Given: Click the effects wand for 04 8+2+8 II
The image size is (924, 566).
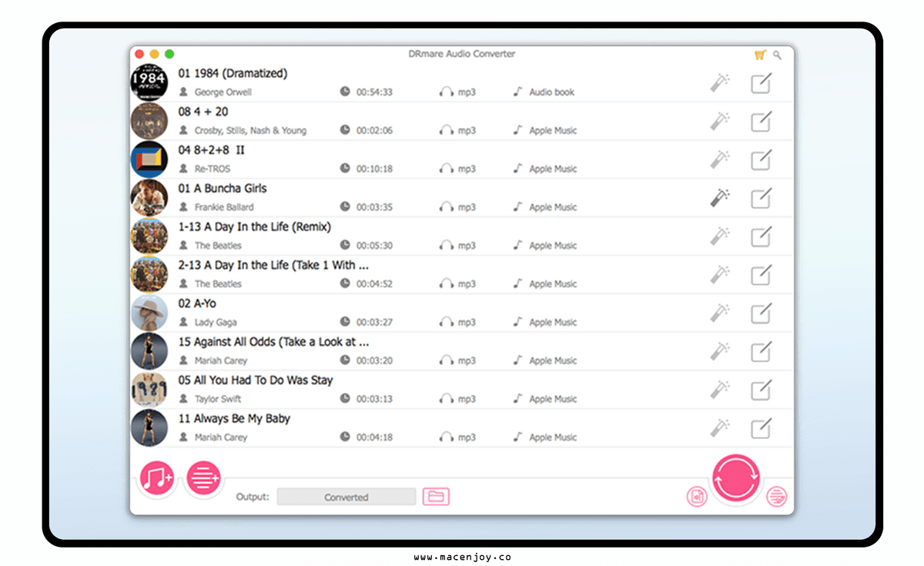Looking at the screenshot, I should point(721,159).
